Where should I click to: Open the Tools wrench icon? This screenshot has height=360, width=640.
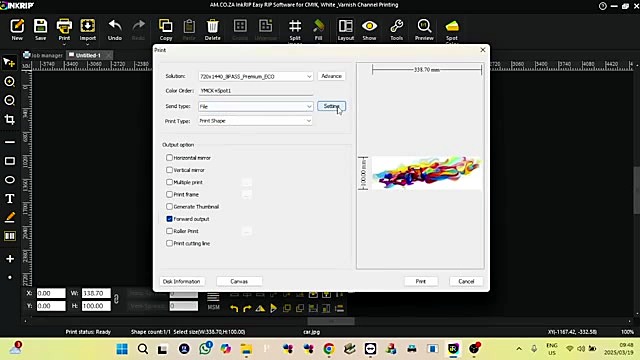pos(396,29)
